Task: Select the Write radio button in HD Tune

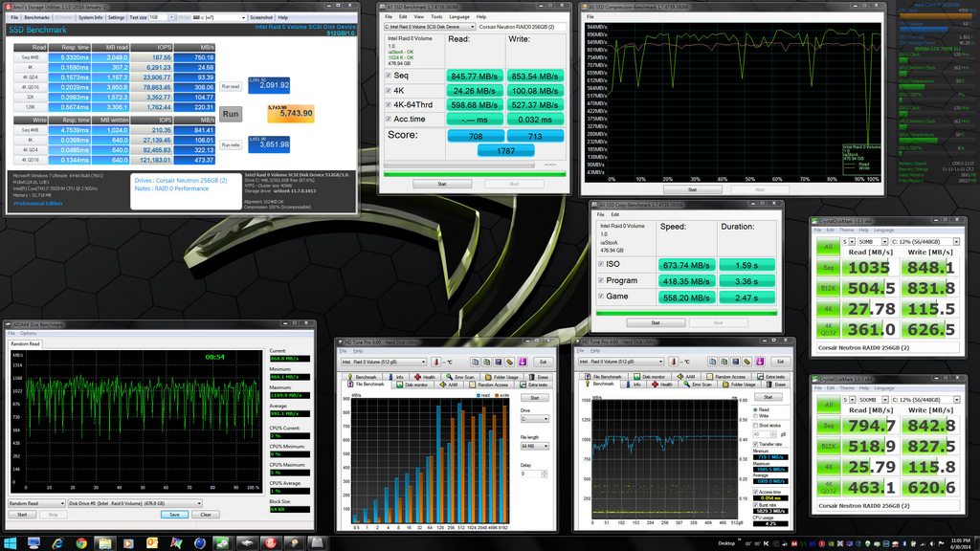Action: 756,416
